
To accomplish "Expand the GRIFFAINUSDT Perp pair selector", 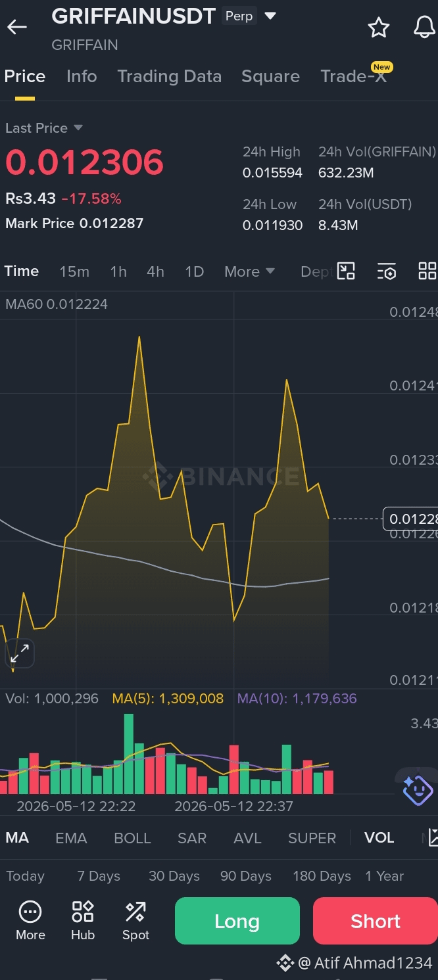I will 270,16.
